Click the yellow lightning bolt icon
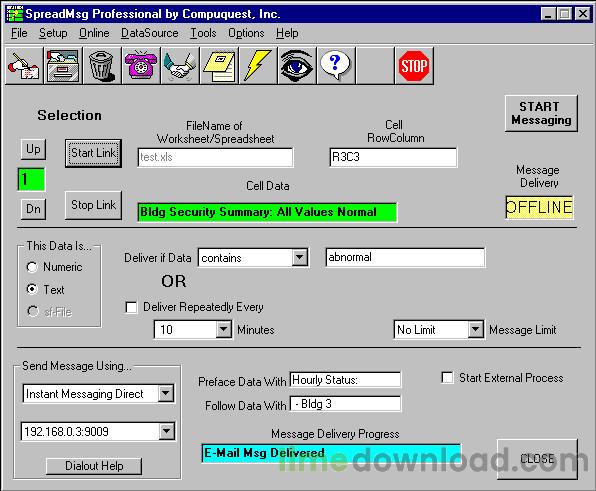This screenshot has width=596, height=491. [x=258, y=65]
